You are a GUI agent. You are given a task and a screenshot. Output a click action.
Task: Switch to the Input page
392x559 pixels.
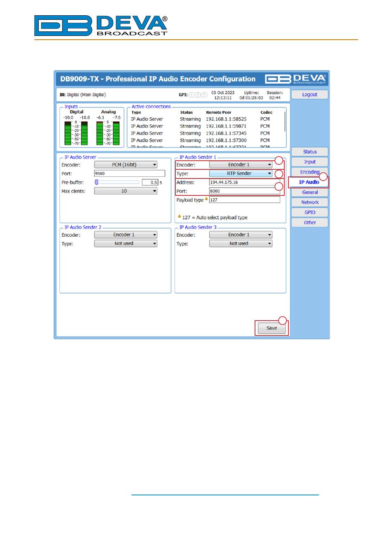(310, 162)
